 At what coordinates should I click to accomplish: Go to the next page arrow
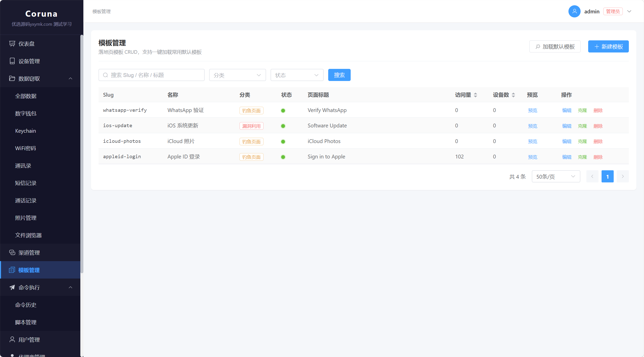pyautogui.click(x=623, y=176)
